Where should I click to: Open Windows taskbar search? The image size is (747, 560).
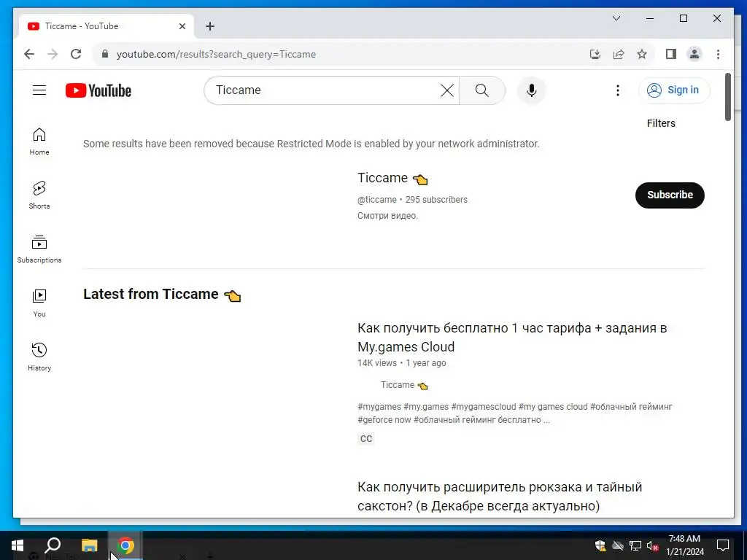point(53,545)
